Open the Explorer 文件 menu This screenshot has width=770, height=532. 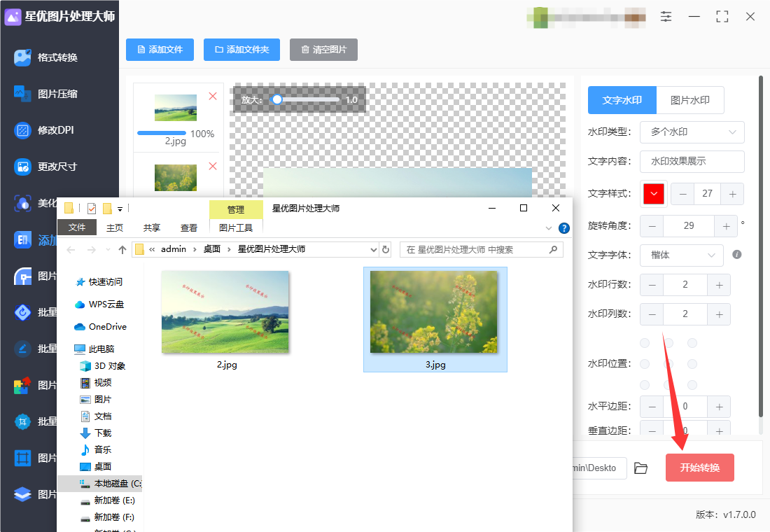[76, 227]
